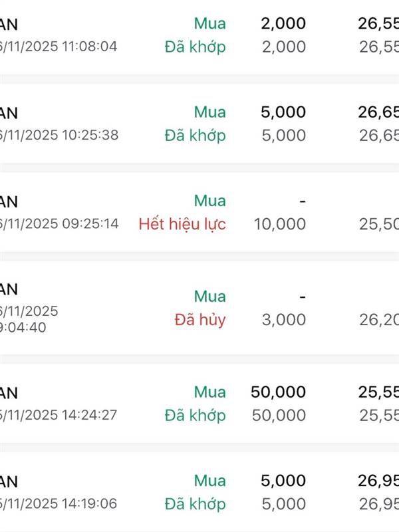Click the 'Mua' label on the 50,000 order
Screen dimensions: 399x532
tap(210, 392)
